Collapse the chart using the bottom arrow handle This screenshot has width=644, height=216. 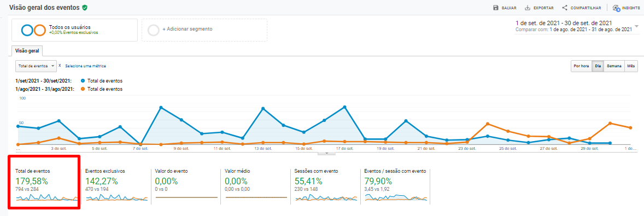[327, 153]
